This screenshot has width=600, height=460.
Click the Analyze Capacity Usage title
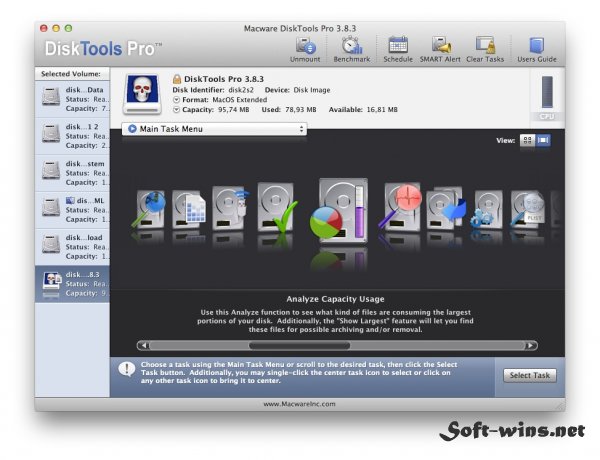click(335, 299)
